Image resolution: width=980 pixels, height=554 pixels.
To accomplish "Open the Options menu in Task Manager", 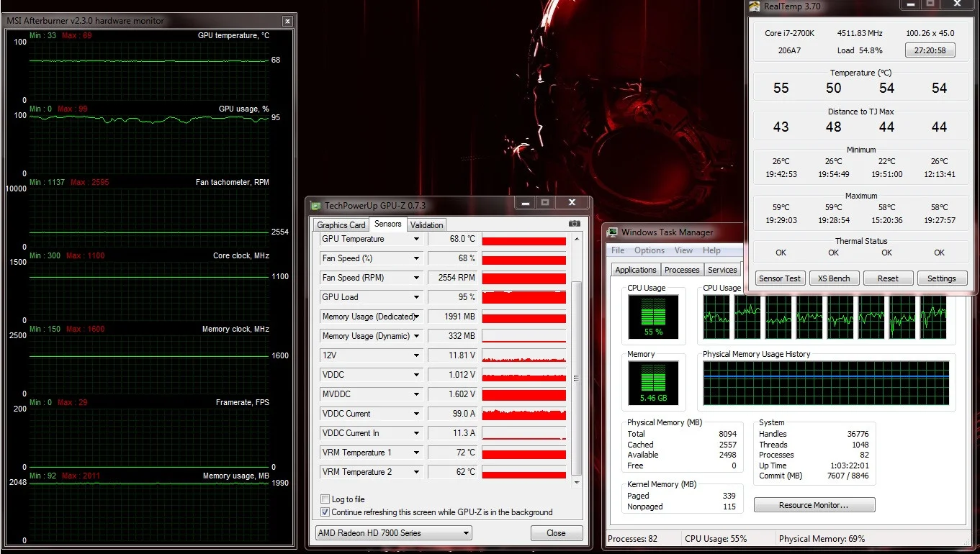I will 649,250.
